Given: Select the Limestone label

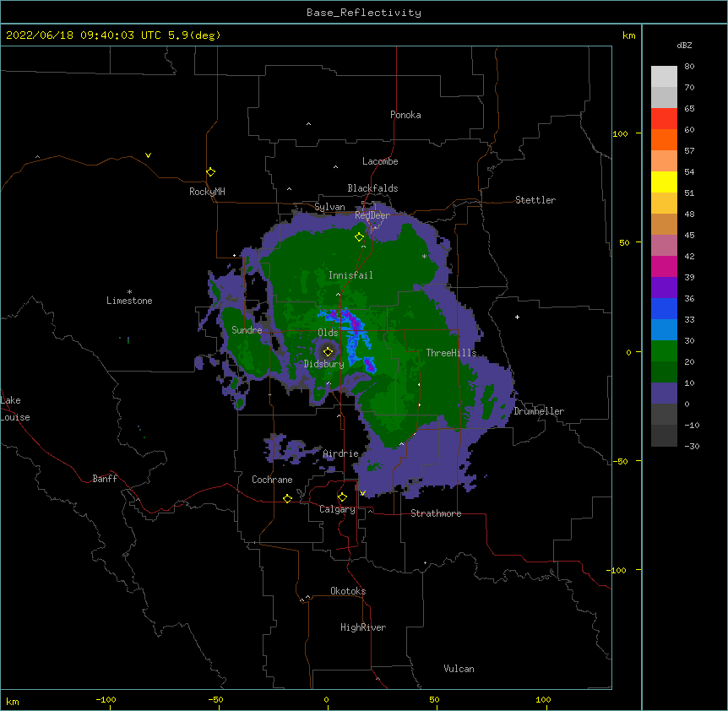Looking at the screenshot, I should coord(129,301).
